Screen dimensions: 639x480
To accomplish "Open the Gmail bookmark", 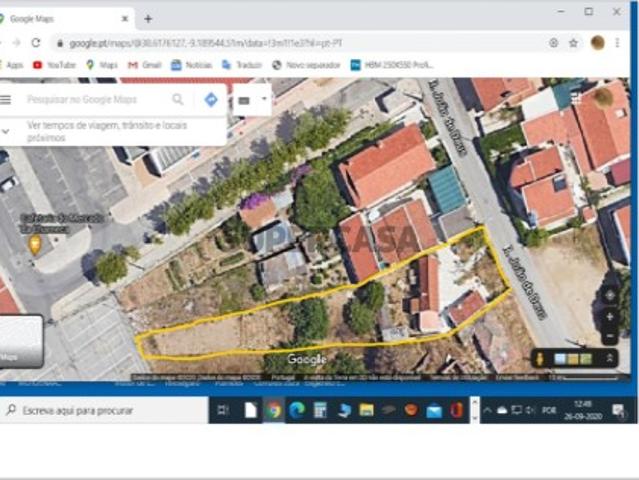I will tap(145, 65).
